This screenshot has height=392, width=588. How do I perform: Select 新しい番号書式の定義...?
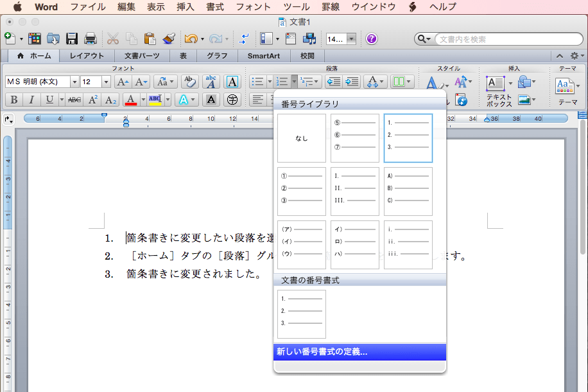[x=359, y=352]
